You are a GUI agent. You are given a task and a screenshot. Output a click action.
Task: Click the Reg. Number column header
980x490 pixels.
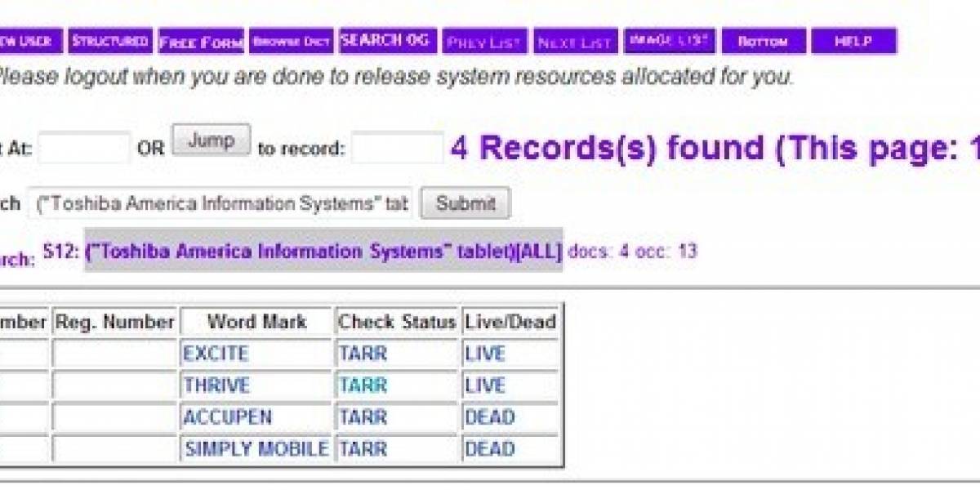pyautogui.click(x=114, y=322)
